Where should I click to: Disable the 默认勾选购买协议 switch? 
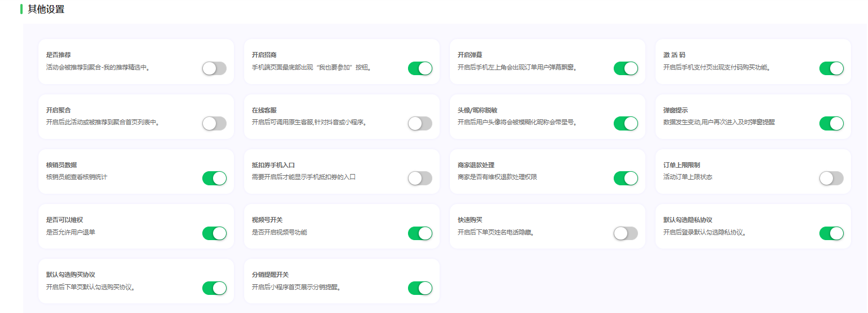tap(214, 288)
